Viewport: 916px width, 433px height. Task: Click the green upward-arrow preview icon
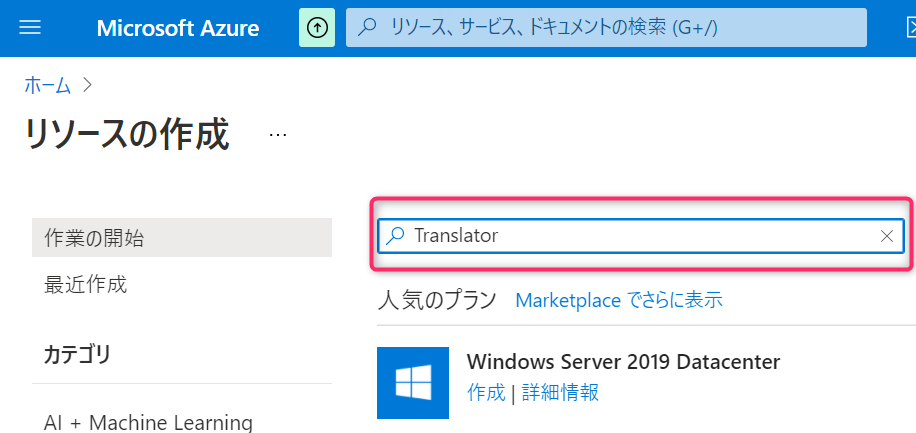click(x=317, y=27)
